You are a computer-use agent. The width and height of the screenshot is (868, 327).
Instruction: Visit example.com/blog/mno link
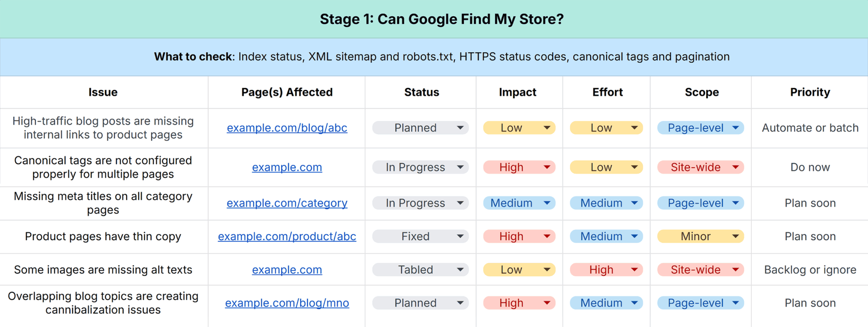click(x=287, y=303)
